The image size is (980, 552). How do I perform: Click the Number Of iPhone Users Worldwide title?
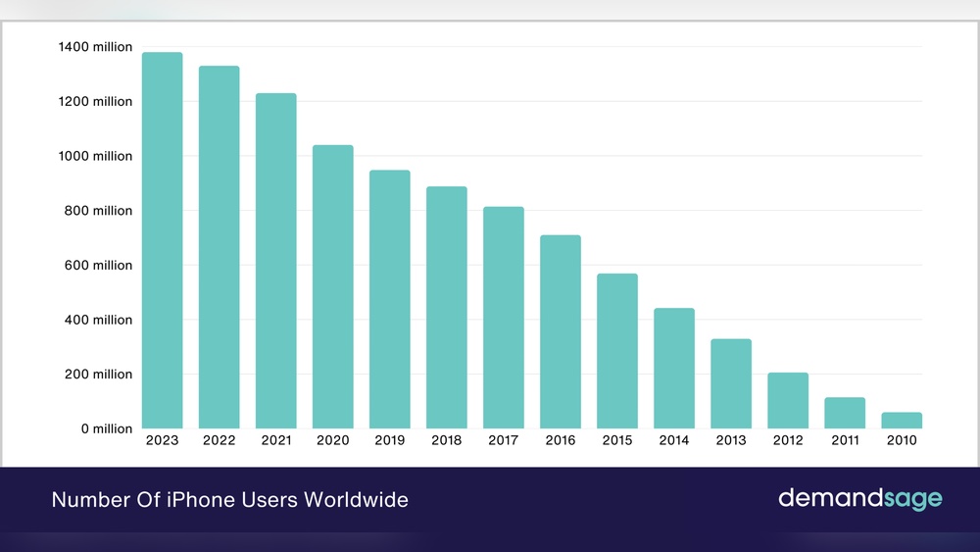(230, 499)
